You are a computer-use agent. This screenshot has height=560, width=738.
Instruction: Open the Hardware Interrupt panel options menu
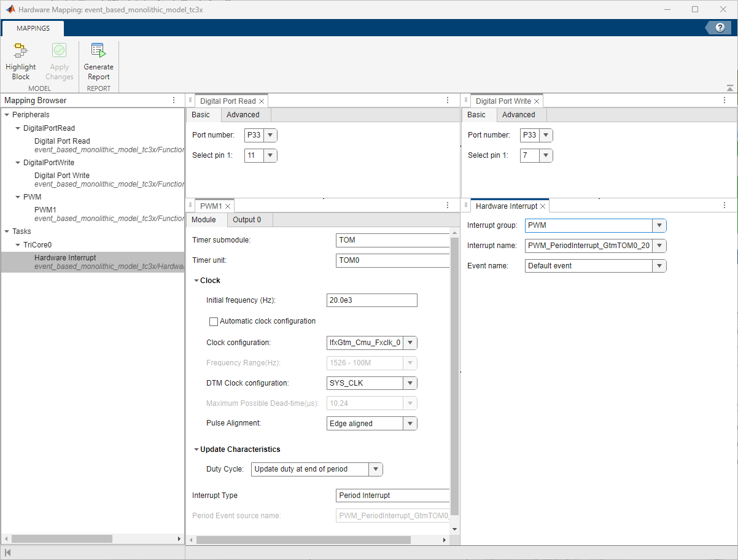(724, 205)
